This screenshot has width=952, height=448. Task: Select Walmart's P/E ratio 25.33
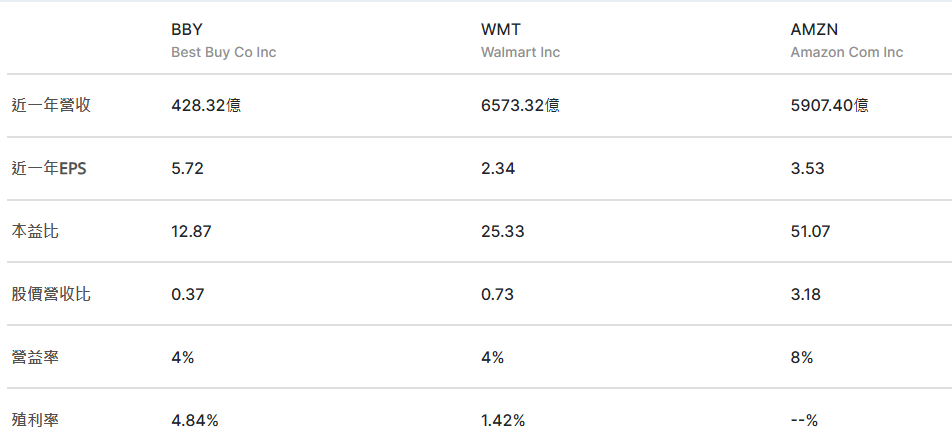point(502,231)
